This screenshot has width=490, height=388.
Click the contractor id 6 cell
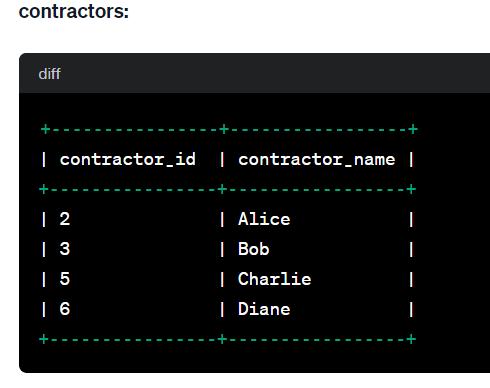[x=65, y=309]
